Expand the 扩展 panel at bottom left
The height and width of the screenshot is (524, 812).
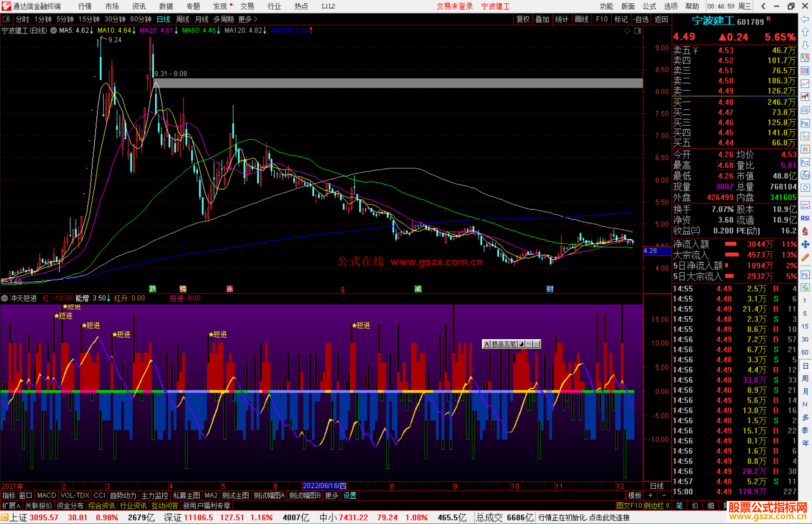(11, 506)
